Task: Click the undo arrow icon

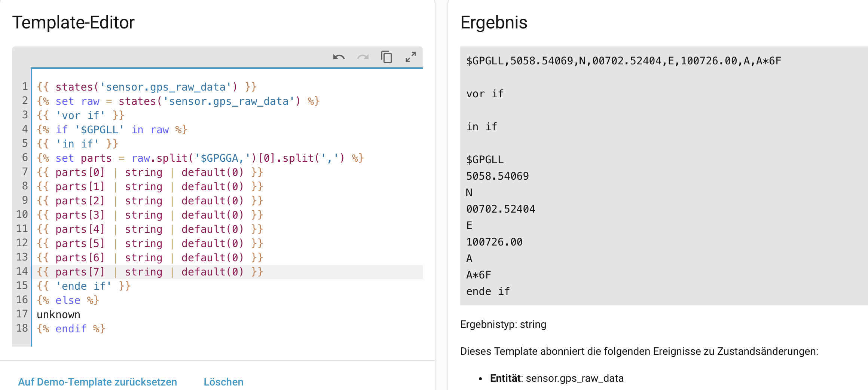Action: point(339,57)
